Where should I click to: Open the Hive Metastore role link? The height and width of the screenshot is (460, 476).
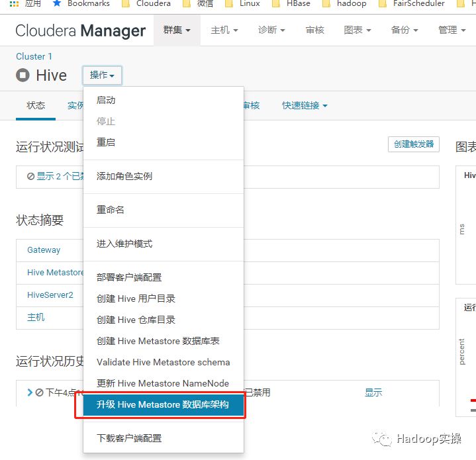pos(56,273)
